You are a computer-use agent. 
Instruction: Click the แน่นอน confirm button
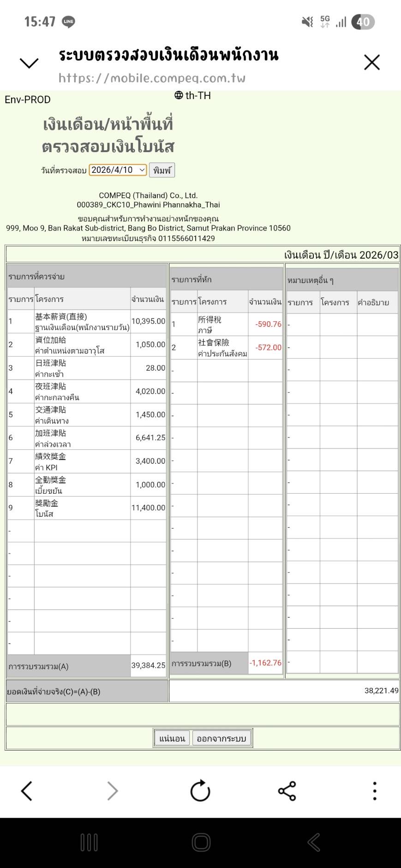point(172,738)
